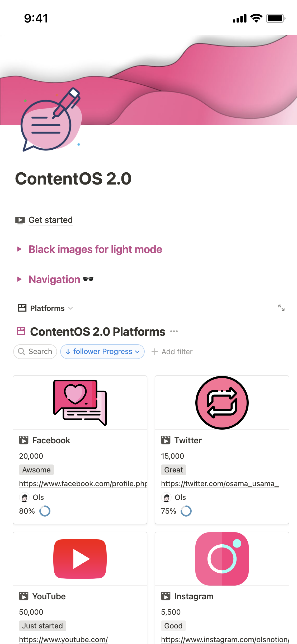Expand the Black images for light mode toggle
Screen dimensions: 297x644
point(19,249)
